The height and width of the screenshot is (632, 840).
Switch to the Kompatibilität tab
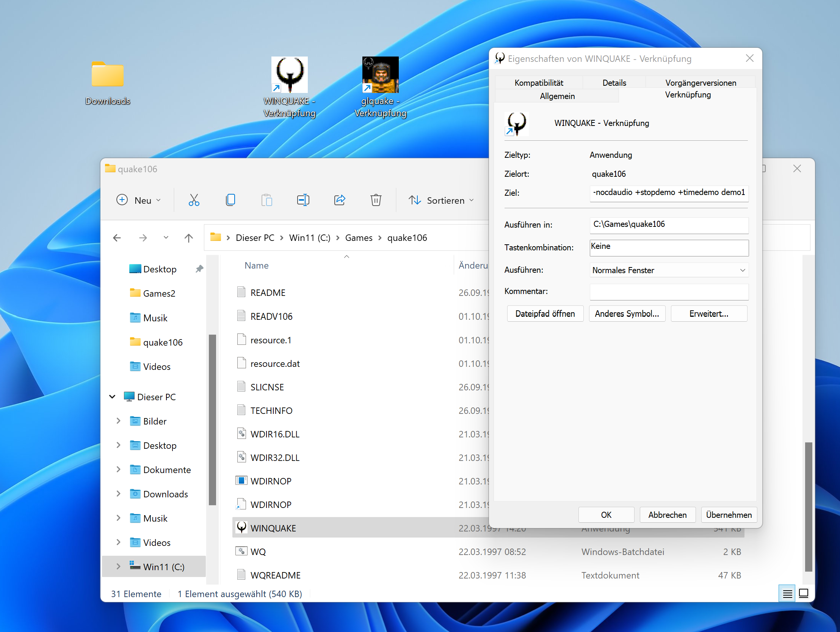[539, 82]
